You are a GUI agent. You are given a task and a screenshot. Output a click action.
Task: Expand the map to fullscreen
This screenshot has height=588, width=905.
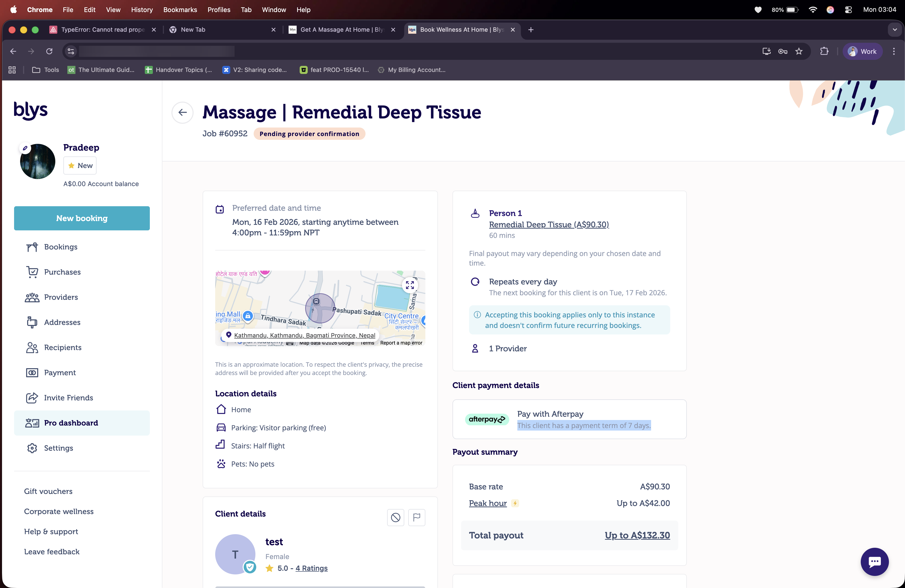410,285
